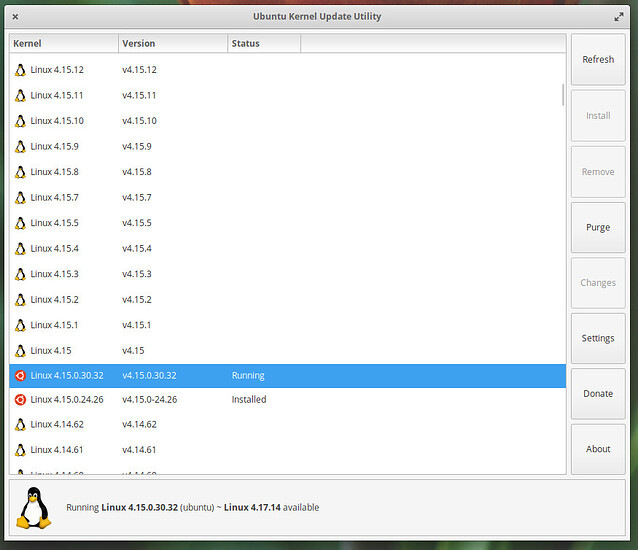Viewport: 638px width, 550px height.
Task: Select the Linux 4.15.1 kernel name
Action: point(54,325)
